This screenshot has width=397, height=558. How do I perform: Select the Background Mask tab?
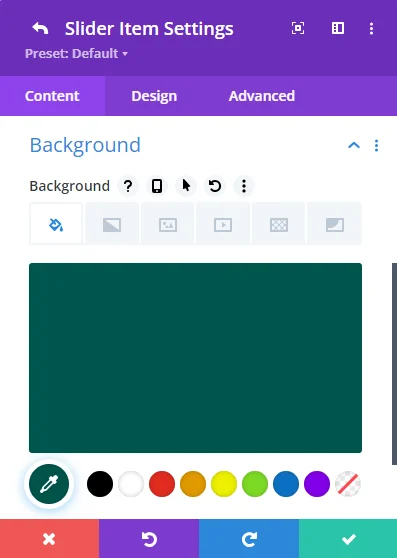[x=334, y=224]
